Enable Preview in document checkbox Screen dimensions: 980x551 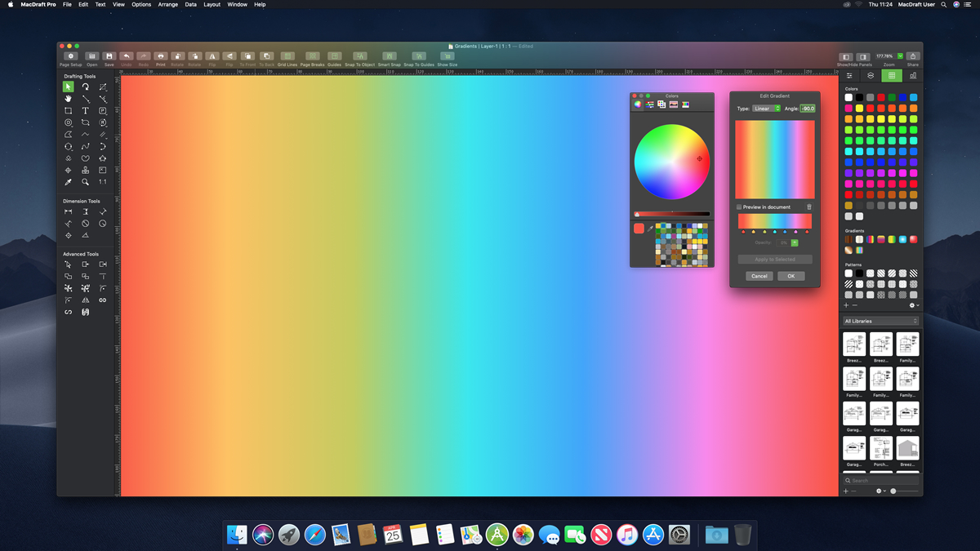[739, 207]
